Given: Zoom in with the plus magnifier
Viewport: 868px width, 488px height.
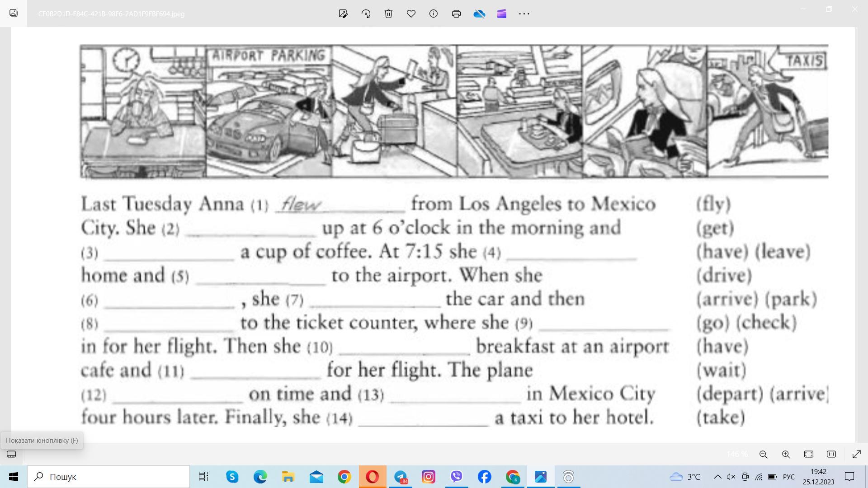Looking at the screenshot, I should point(786,454).
